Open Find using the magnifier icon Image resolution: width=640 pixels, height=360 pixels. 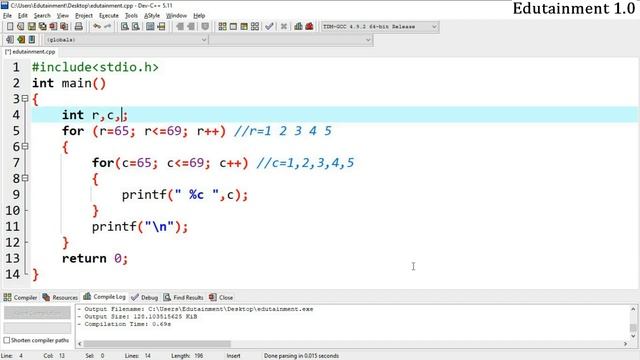pos(125,27)
